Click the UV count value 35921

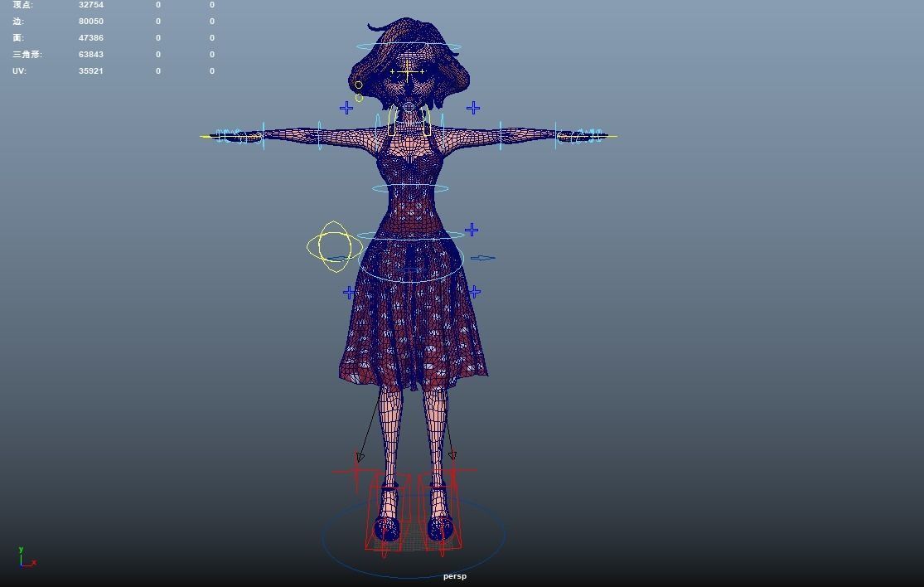coord(91,70)
